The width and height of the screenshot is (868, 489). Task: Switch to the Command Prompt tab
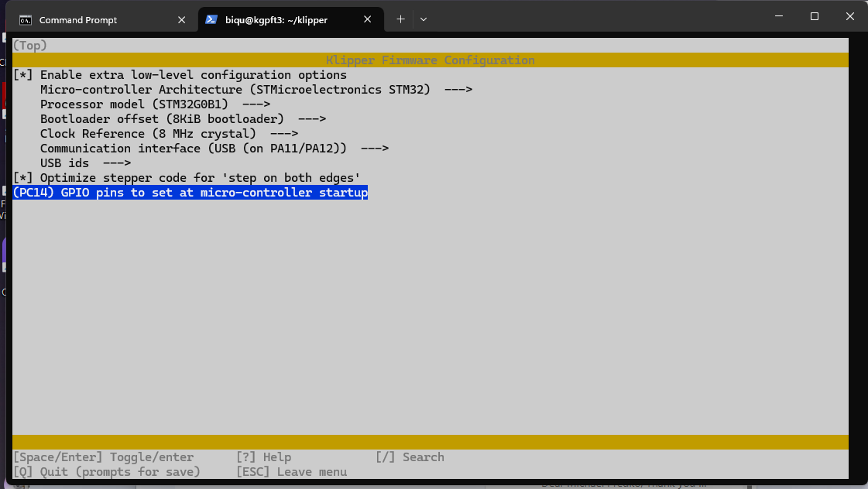(103, 20)
